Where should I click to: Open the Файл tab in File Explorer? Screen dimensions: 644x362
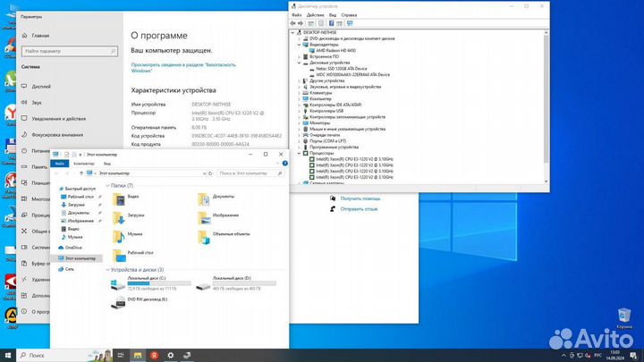60,164
